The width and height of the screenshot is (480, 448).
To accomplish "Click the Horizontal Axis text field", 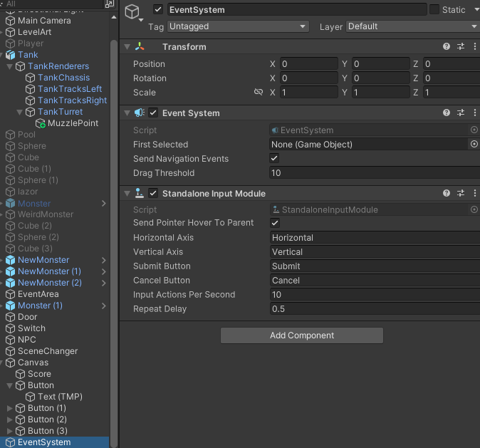I will [375, 237].
